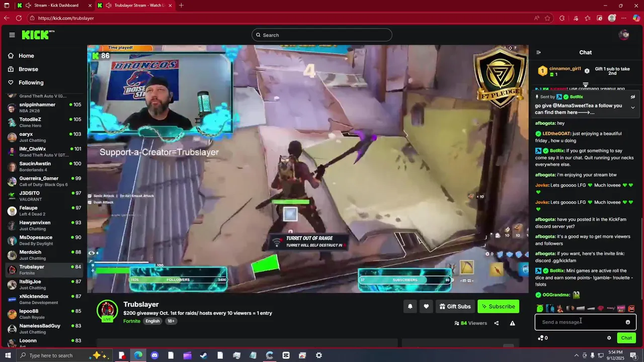Image resolution: width=644 pixels, height=362 pixels.
Task: Open the user avatar menu on Kick
Action: 624,35
